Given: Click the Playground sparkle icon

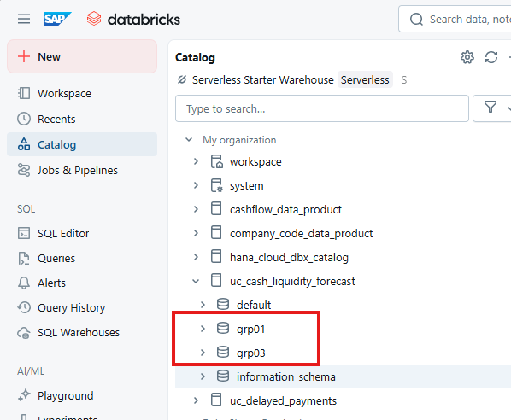Looking at the screenshot, I should 24,395.
